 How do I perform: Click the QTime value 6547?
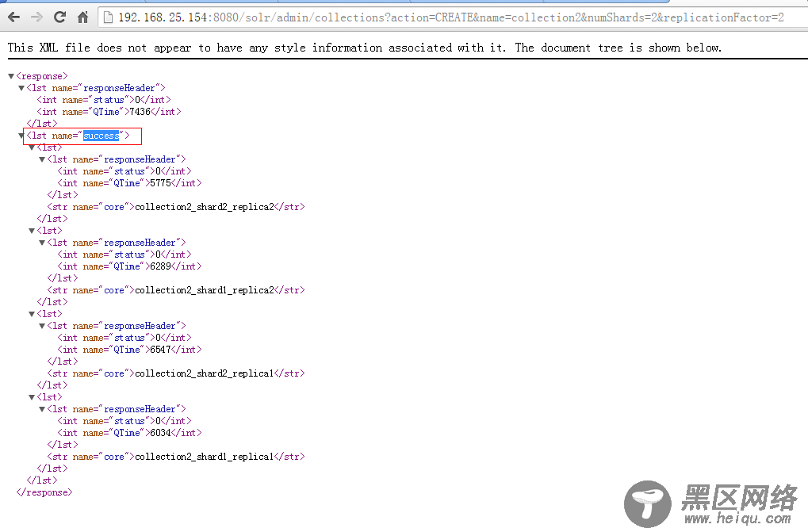(x=160, y=350)
